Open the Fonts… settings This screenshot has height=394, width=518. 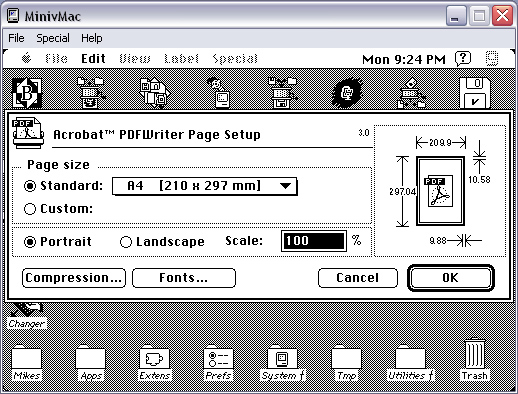click(184, 278)
